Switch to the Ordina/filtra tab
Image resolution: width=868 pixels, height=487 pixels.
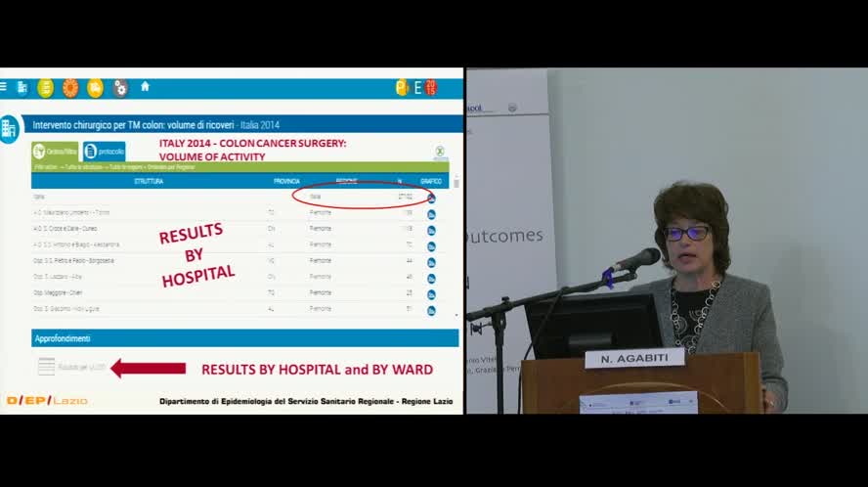pyautogui.click(x=55, y=152)
